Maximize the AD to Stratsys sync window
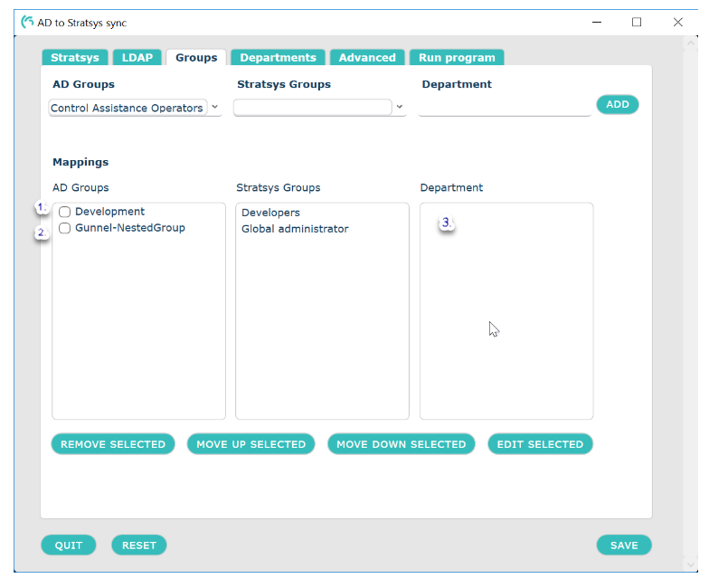The image size is (709, 588). (637, 22)
